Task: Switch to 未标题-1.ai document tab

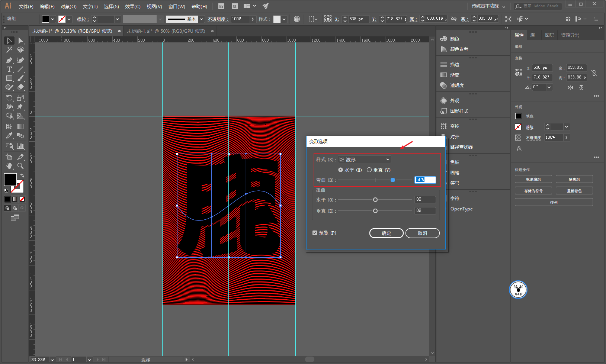Action: pyautogui.click(x=166, y=31)
